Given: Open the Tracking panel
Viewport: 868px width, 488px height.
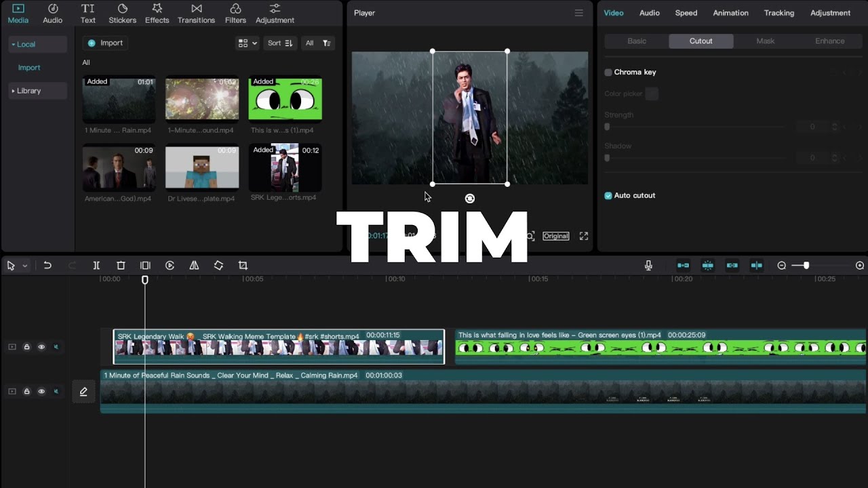Looking at the screenshot, I should pyautogui.click(x=778, y=13).
